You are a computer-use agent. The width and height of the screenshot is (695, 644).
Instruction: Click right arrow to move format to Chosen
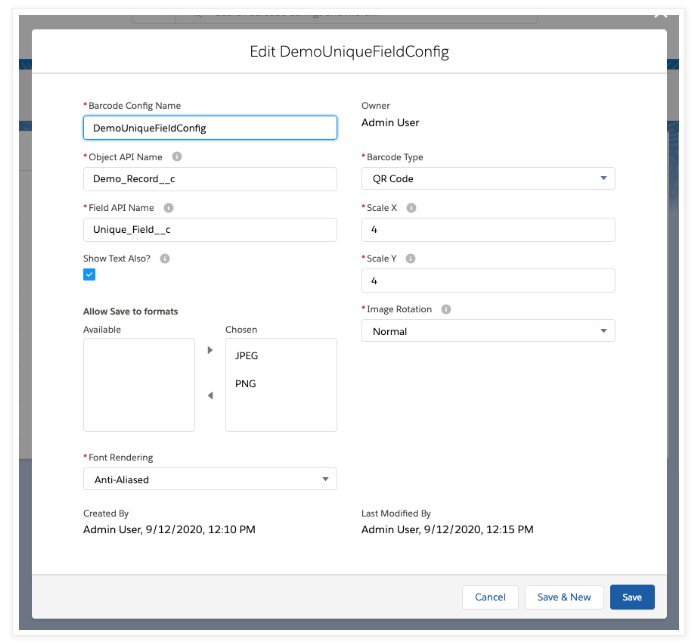point(210,350)
